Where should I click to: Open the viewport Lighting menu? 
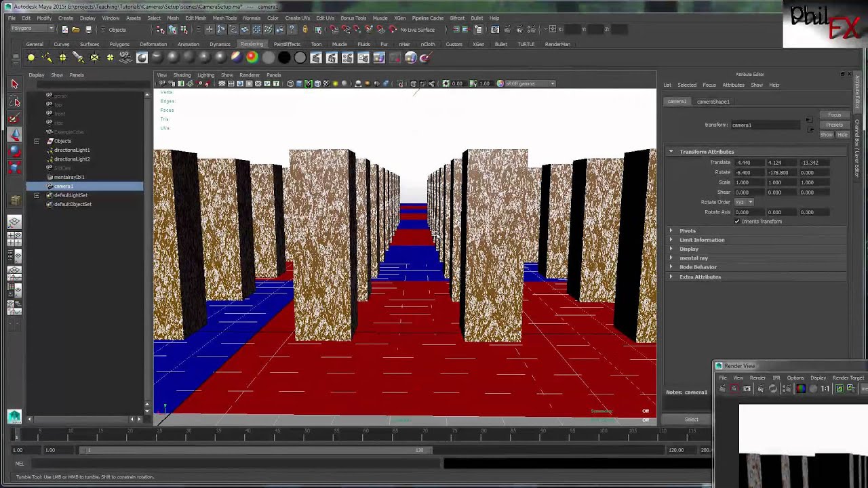tap(205, 75)
